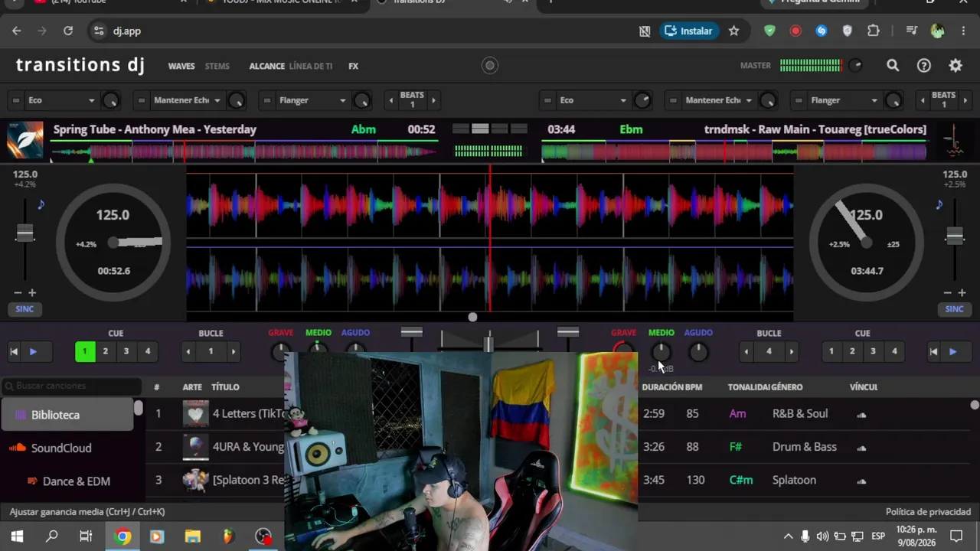Increase the right deck BUCLE loop length
Image resolution: width=980 pixels, height=551 pixels.
click(x=792, y=352)
